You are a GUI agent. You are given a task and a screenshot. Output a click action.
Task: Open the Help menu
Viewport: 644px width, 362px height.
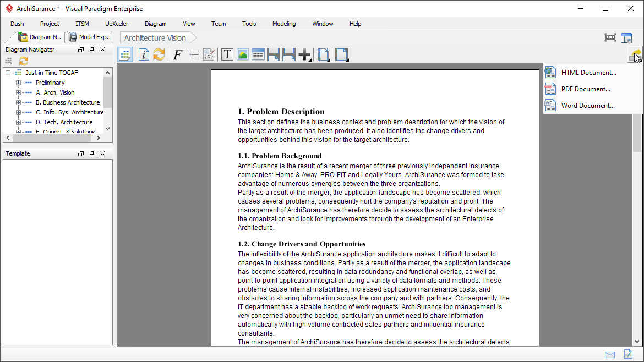[355, 24]
